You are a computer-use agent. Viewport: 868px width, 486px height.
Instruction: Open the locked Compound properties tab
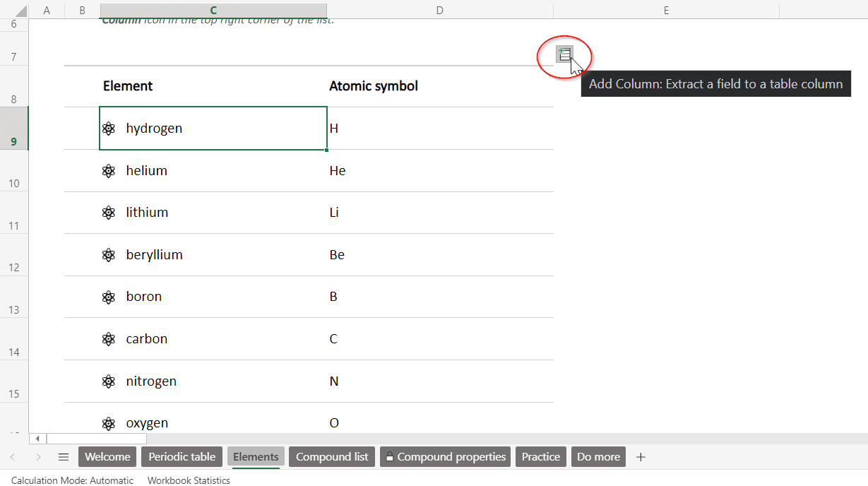pyautogui.click(x=445, y=457)
